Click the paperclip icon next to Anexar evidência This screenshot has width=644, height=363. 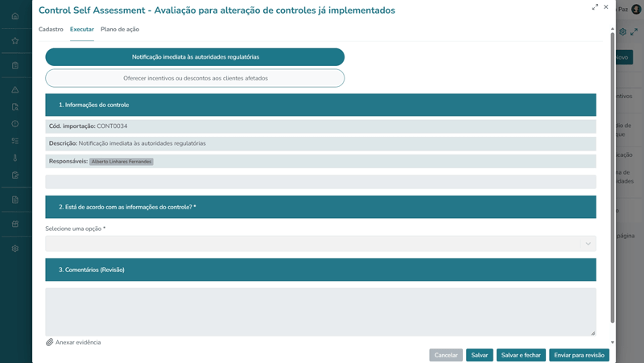[49, 342]
